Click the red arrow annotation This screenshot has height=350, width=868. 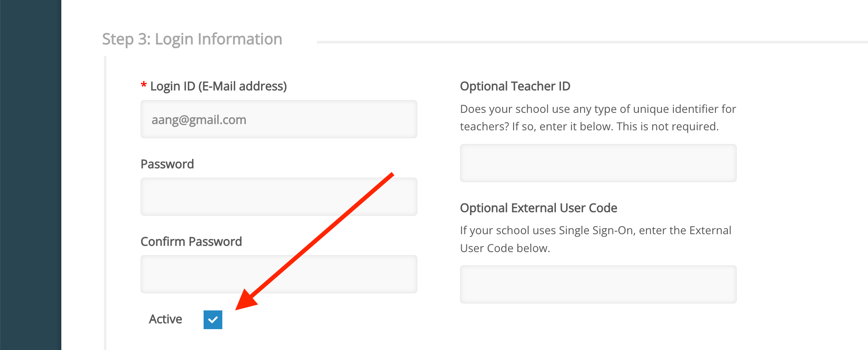[319, 238]
